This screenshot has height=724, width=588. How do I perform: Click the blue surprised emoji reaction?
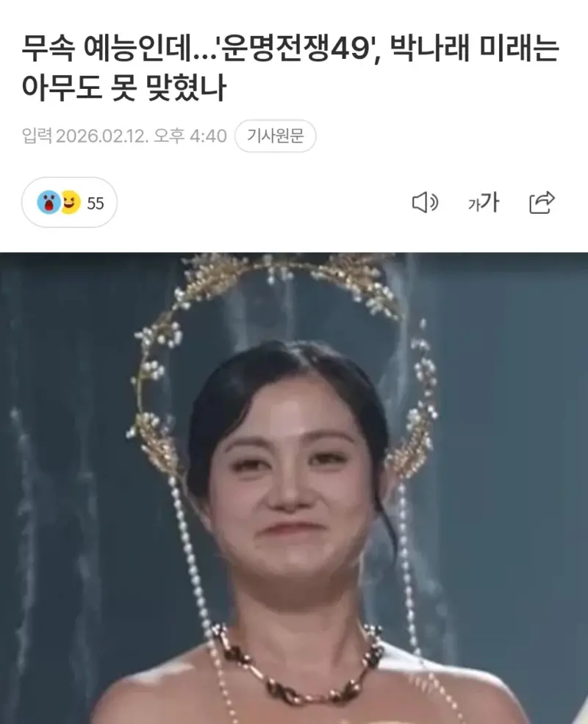49,202
